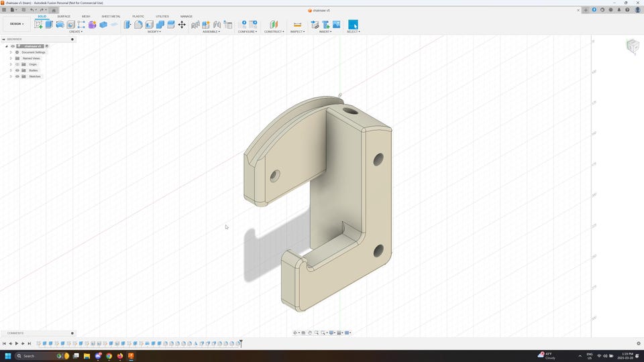Open the ViewCube in the corner
This screenshot has height=362, width=644.
tap(633, 46)
